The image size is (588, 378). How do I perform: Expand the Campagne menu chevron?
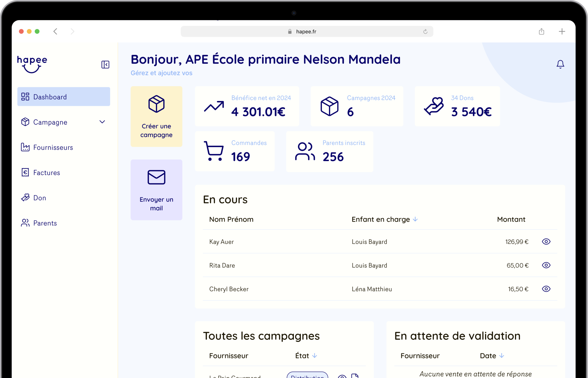click(102, 122)
